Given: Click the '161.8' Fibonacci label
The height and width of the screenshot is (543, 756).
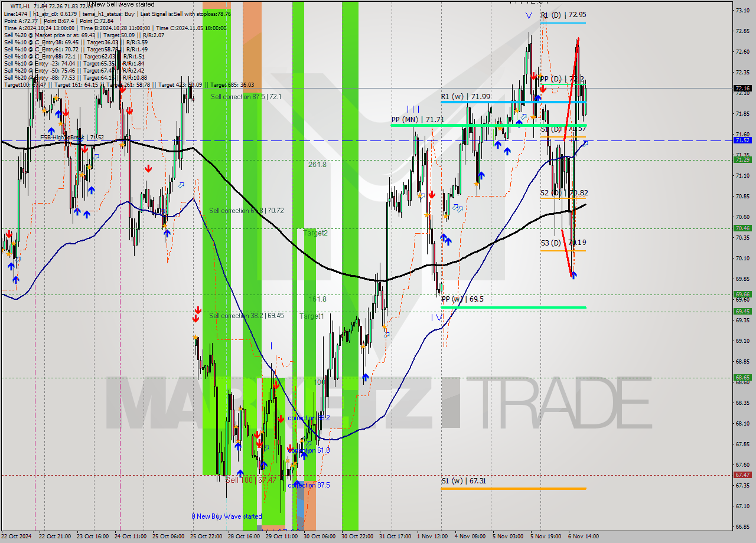Looking at the screenshot, I should pyautogui.click(x=317, y=299).
